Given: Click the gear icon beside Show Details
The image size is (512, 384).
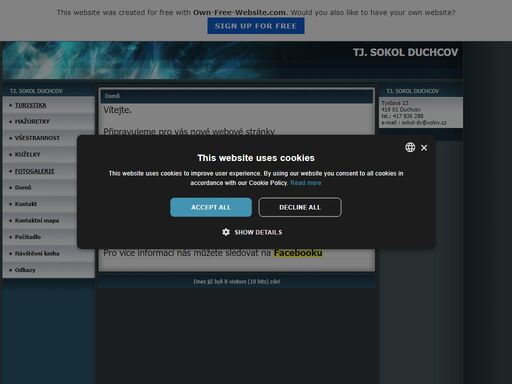Looking at the screenshot, I should click(226, 232).
